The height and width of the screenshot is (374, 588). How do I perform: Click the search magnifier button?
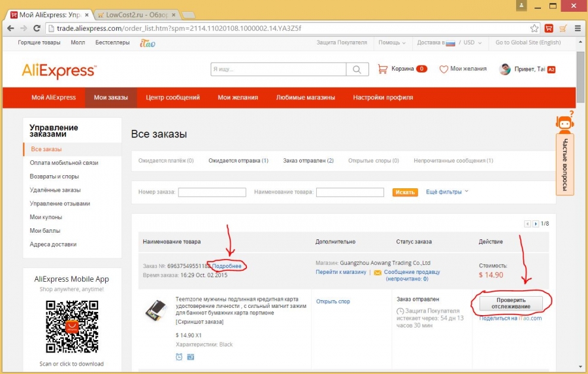[x=357, y=69]
